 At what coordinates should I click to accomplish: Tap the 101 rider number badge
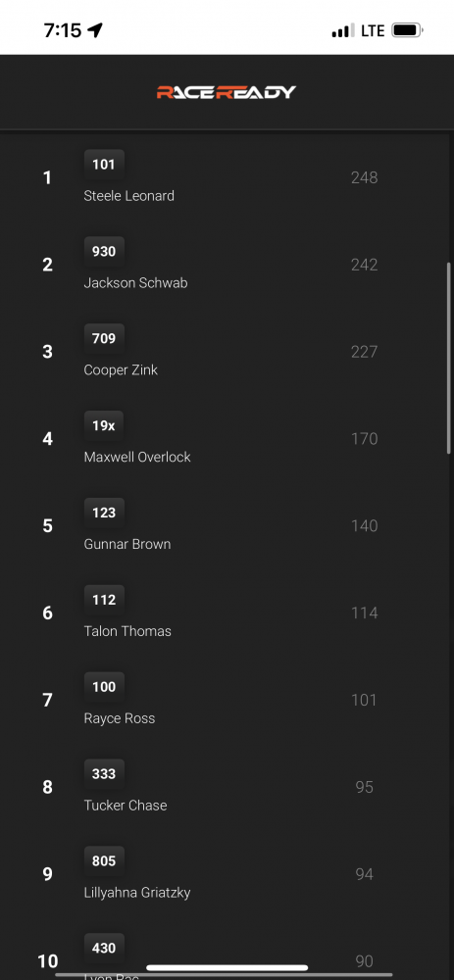coord(104,165)
